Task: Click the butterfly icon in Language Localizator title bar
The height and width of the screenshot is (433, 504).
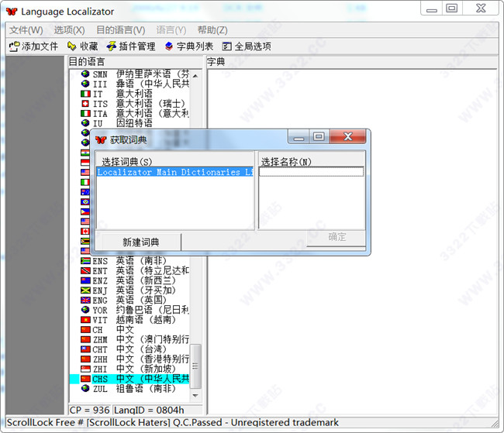Action: pos(12,12)
